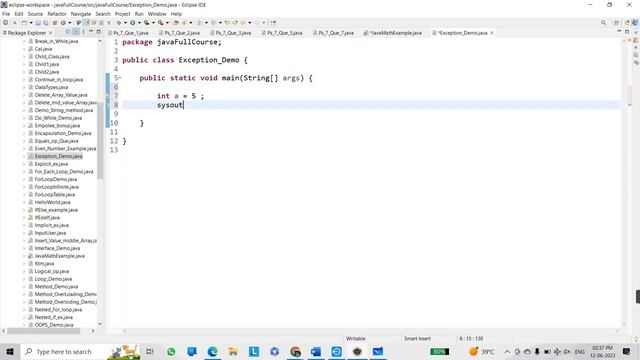640x360 pixels.
Task: Select Method_Demo.java in Package Explorer
Action: point(56,287)
